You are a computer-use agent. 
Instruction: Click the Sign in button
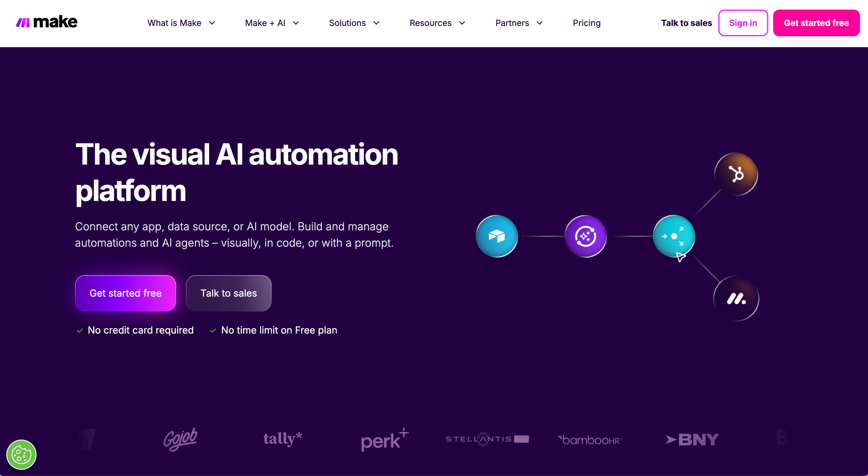pyautogui.click(x=743, y=23)
